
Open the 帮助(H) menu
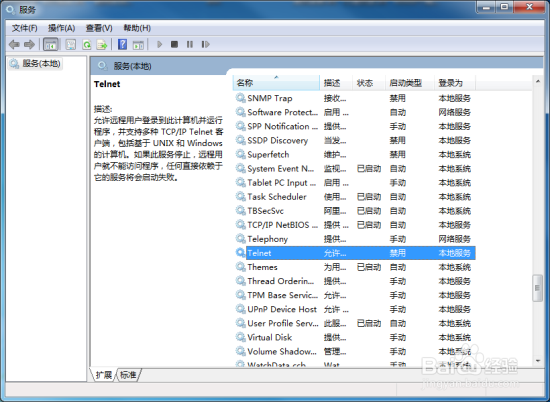click(x=137, y=28)
